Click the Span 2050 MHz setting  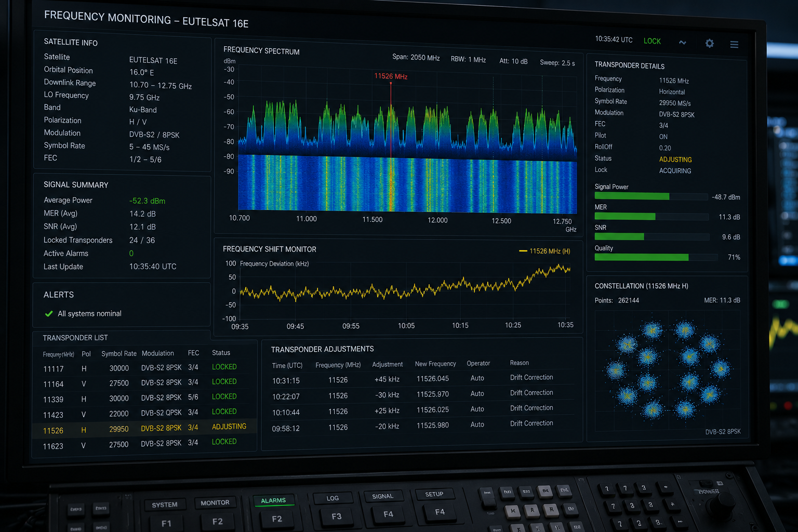coord(416,58)
